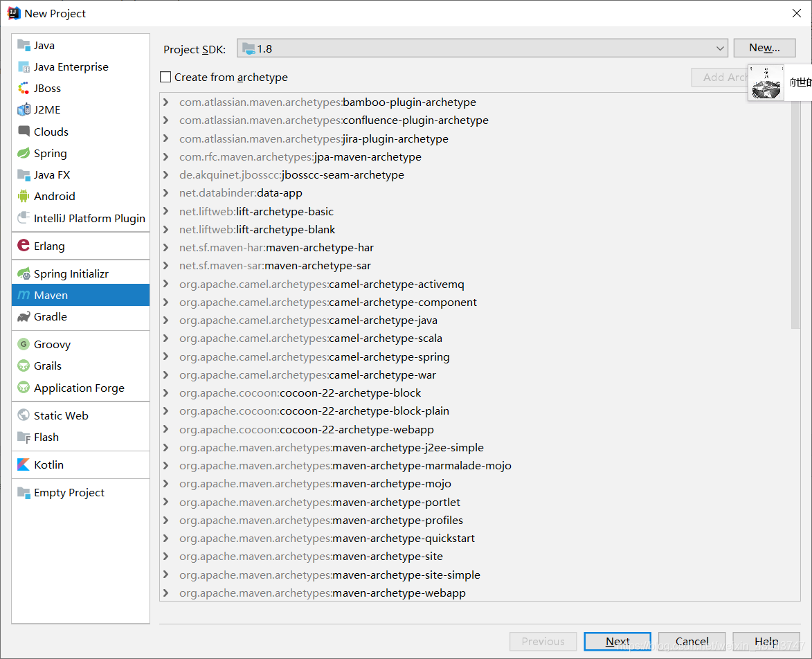Select the Grails icon
The image size is (812, 659).
(24, 366)
